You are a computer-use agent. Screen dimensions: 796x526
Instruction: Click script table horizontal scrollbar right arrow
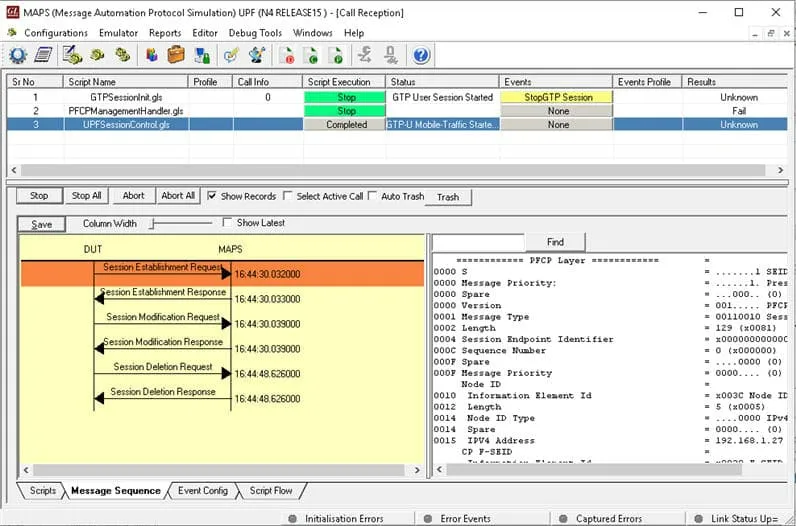tap(781, 170)
